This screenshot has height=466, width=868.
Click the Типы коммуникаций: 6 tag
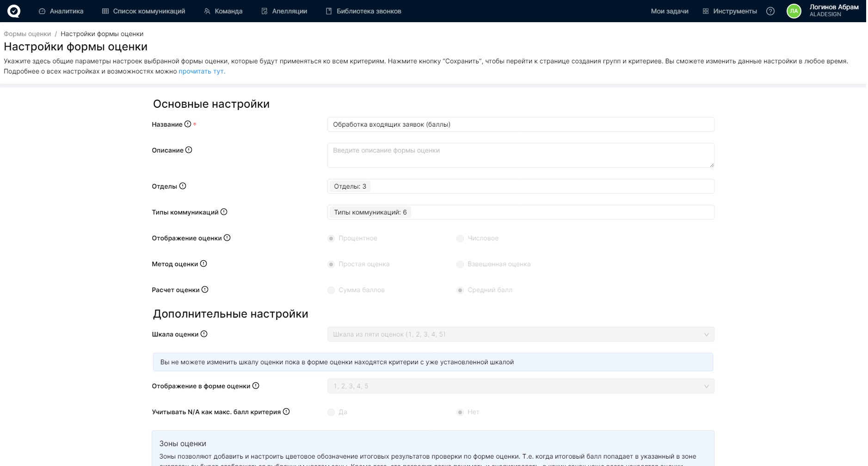[370, 212]
